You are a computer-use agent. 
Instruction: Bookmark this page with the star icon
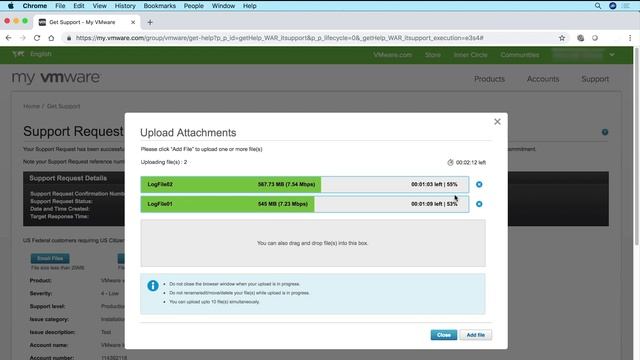pyautogui.click(x=562, y=38)
